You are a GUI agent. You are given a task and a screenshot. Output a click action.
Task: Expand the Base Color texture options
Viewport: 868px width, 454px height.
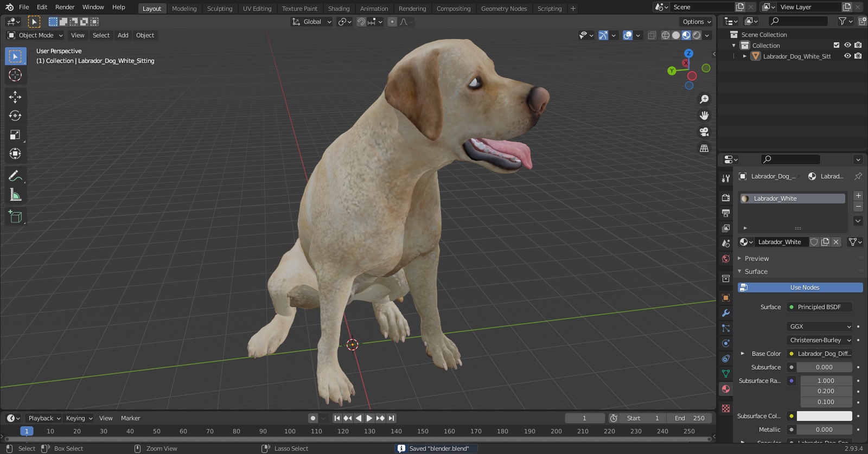[743, 354]
